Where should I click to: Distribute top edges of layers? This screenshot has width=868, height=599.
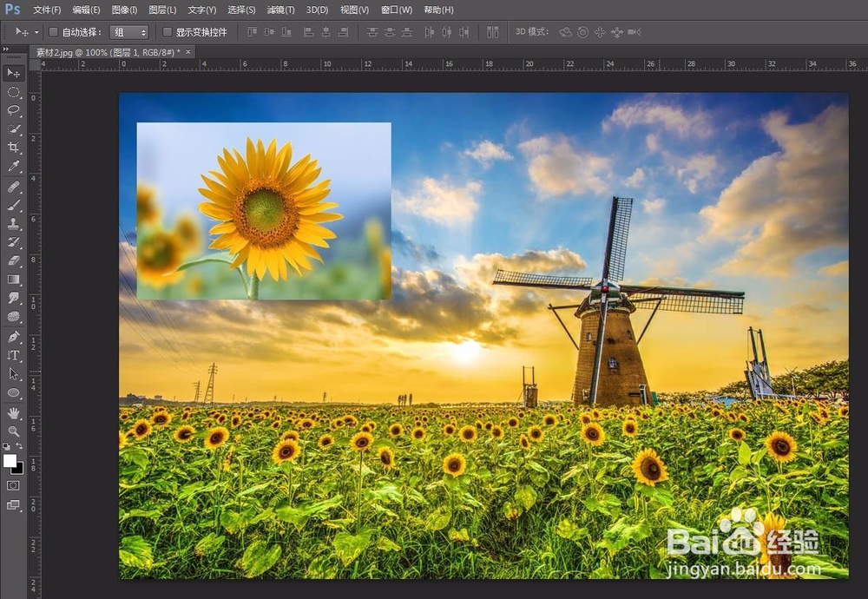372,32
